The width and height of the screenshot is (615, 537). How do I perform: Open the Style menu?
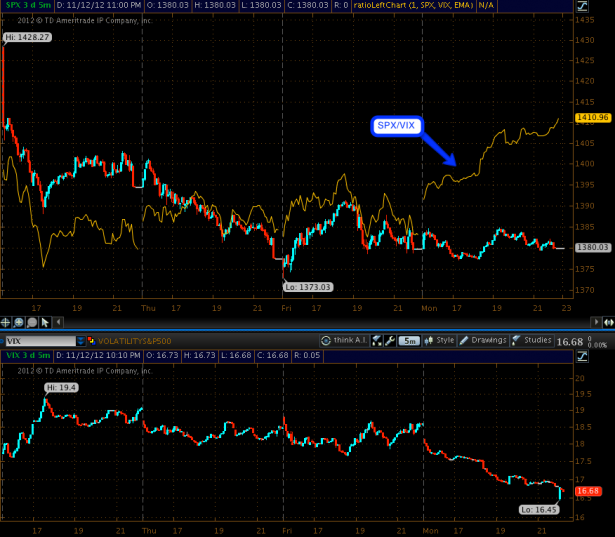tap(440, 340)
